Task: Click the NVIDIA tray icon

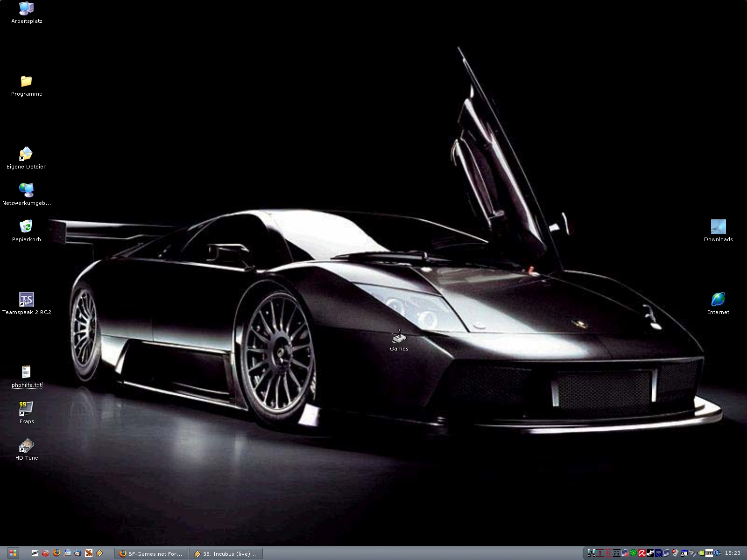Action: pos(700,553)
